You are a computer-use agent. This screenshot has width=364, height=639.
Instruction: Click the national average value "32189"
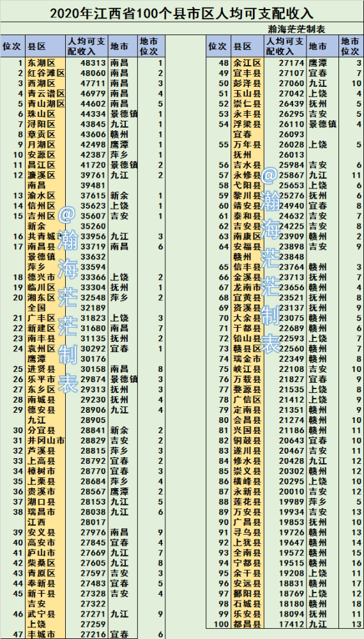coord(93,308)
